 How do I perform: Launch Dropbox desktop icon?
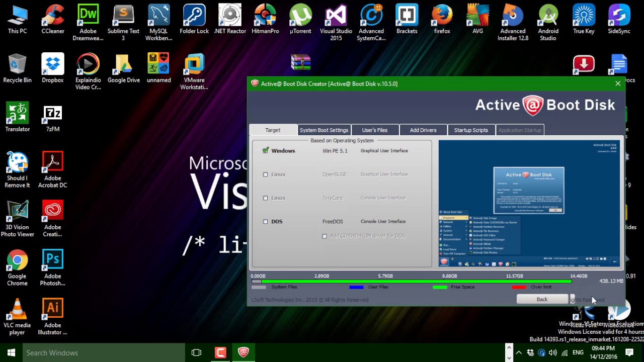53,68
